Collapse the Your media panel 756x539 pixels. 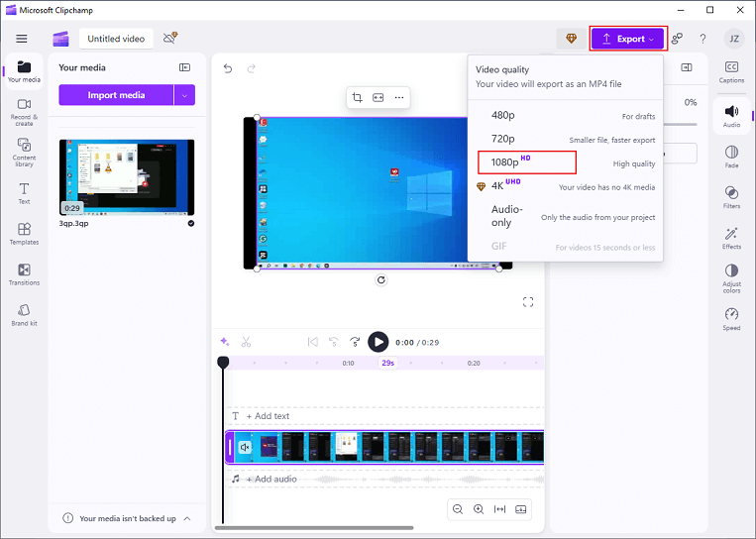click(184, 67)
